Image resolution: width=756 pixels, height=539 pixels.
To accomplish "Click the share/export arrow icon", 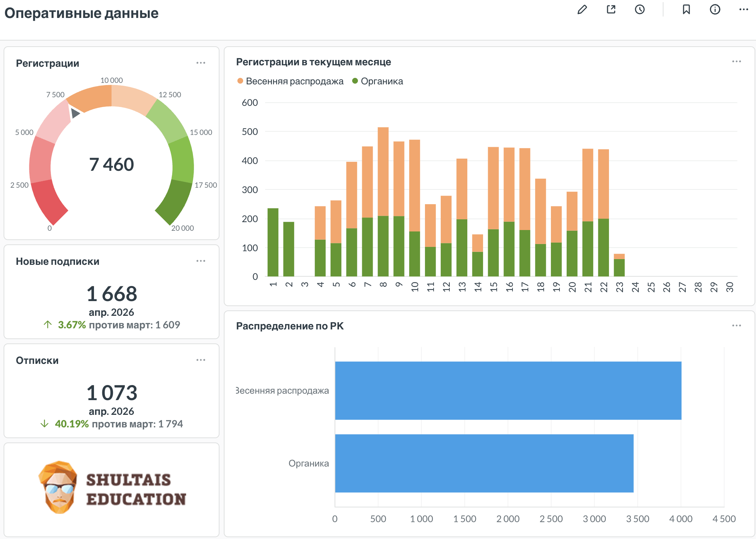I will pyautogui.click(x=611, y=10).
